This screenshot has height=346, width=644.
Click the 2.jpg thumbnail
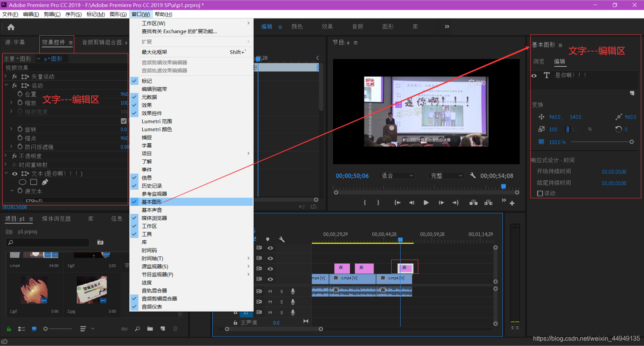[x=92, y=290]
